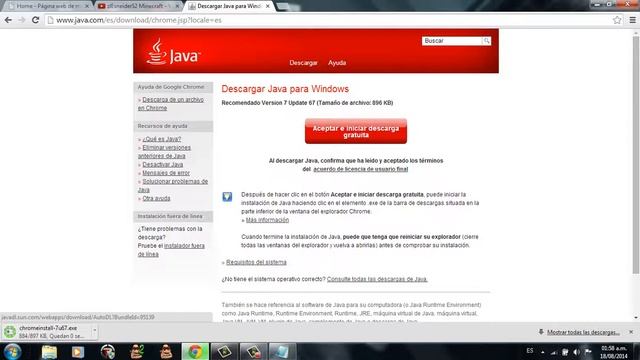Click the blue download arrow info icon
The width and height of the screenshot is (640, 360).
point(227,197)
